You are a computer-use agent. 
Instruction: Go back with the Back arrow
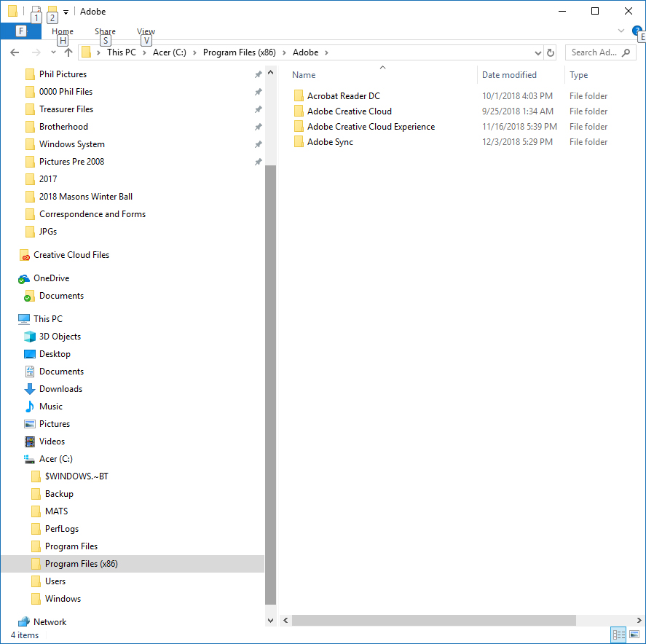coord(15,52)
